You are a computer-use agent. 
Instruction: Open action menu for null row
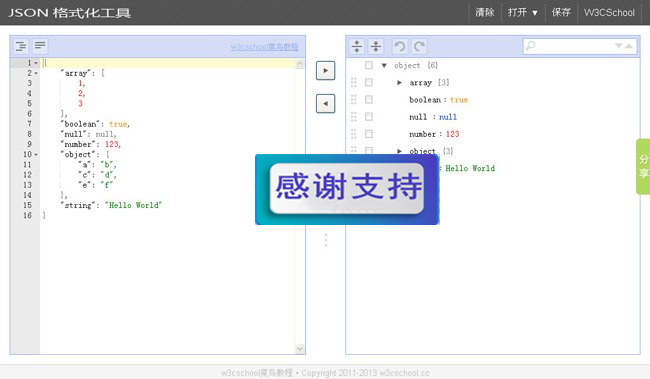(x=369, y=117)
